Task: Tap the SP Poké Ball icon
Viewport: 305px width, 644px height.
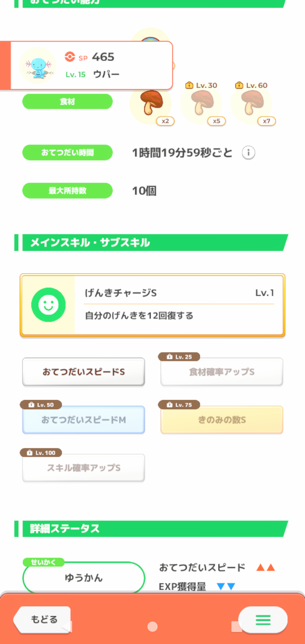Action: point(70,57)
